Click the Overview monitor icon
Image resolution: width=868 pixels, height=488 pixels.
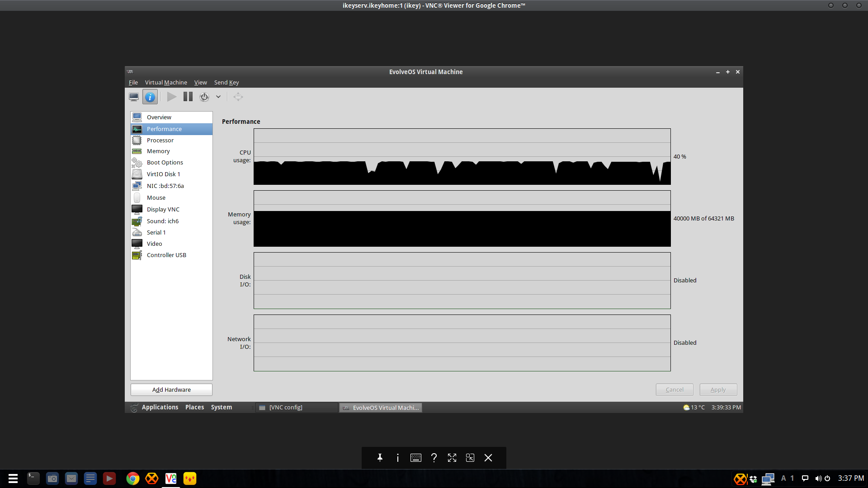click(137, 117)
